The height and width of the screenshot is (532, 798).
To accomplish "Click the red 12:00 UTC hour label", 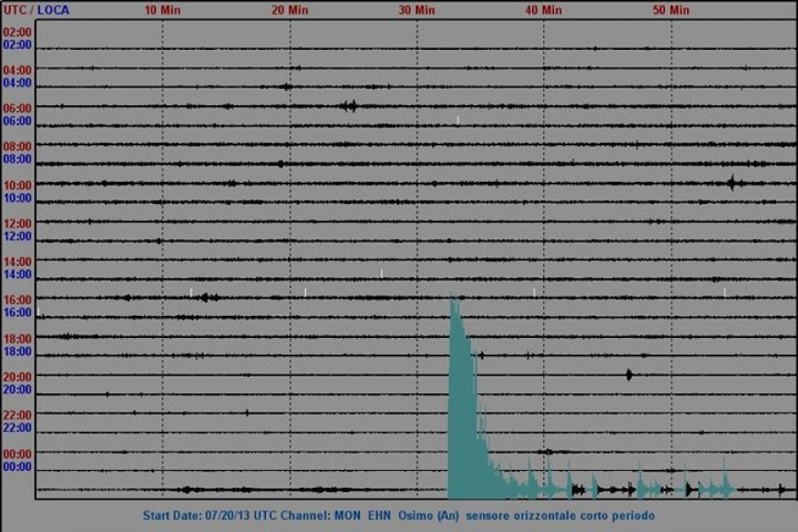I will point(18,224).
